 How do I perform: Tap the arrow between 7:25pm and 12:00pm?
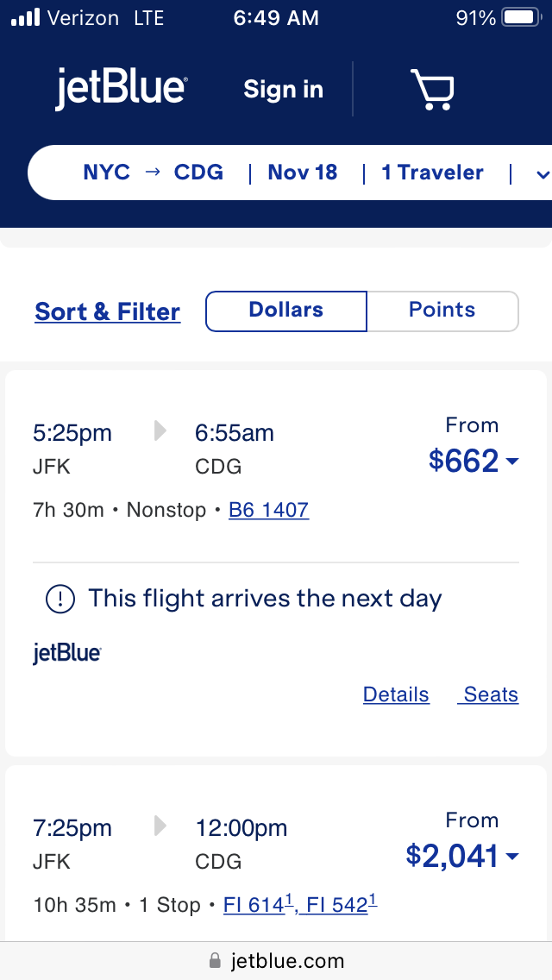[x=160, y=826]
